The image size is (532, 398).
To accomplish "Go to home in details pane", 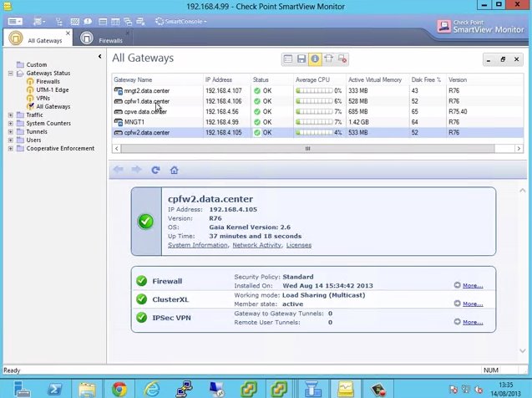I will [174, 170].
